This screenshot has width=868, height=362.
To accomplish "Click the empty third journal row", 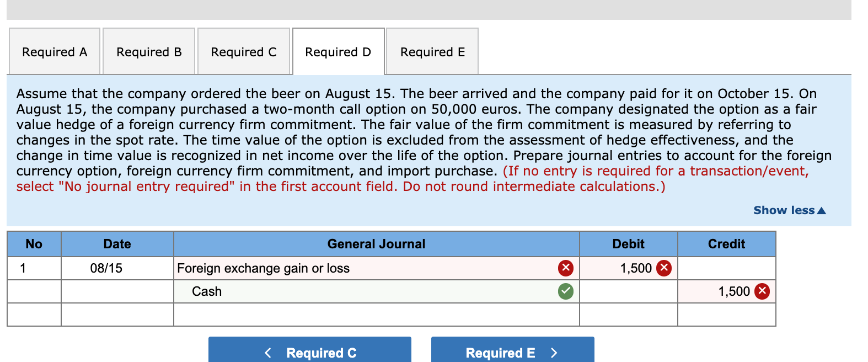I will [377, 315].
